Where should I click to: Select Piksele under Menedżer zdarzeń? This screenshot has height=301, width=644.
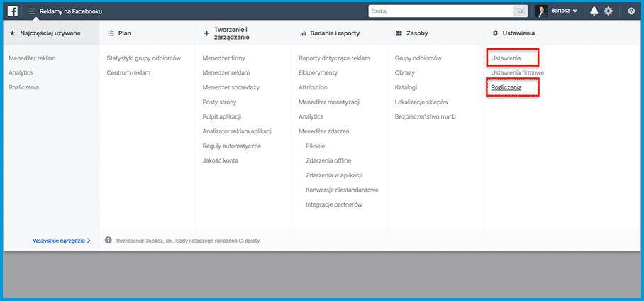316,146
